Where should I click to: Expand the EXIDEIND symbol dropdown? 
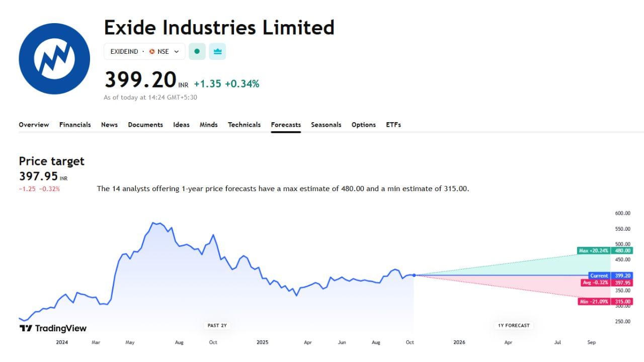pos(176,51)
